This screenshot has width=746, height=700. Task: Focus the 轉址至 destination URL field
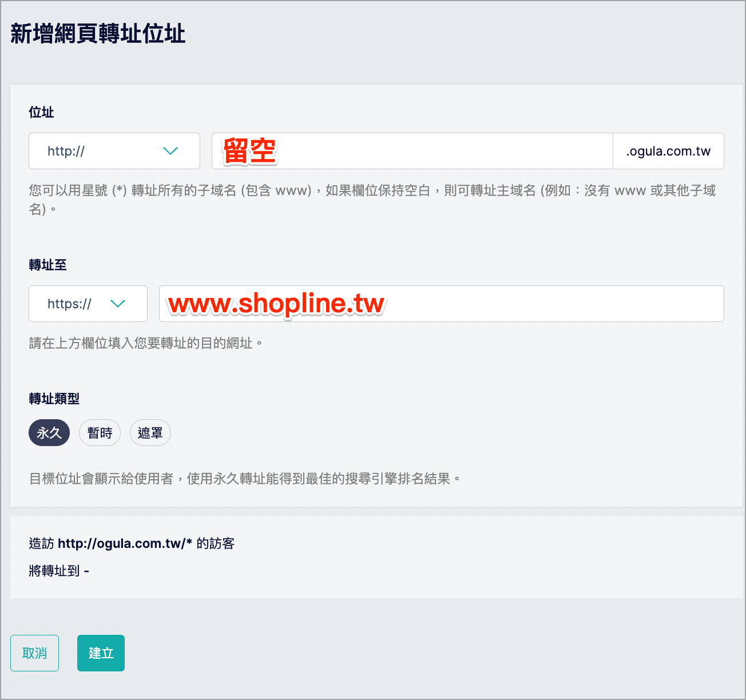click(x=442, y=304)
